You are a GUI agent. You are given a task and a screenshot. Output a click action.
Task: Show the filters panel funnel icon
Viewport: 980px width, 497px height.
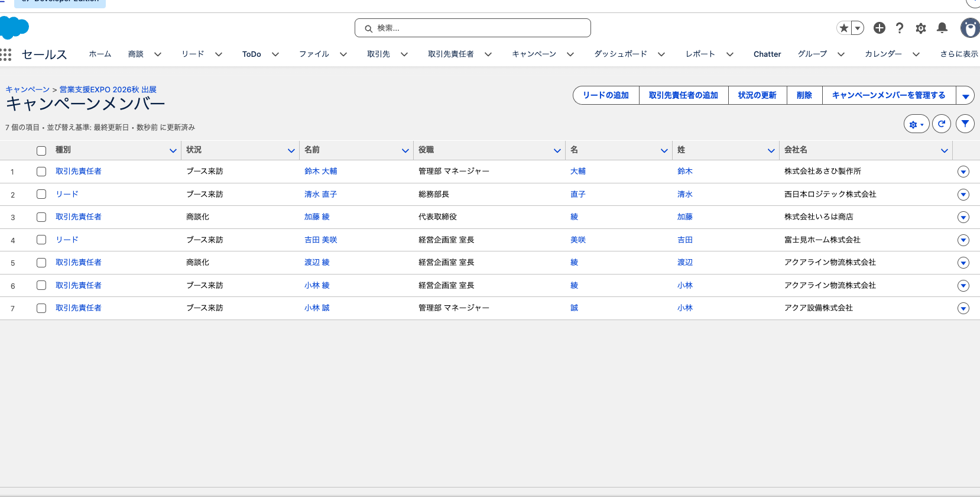[x=965, y=124]
